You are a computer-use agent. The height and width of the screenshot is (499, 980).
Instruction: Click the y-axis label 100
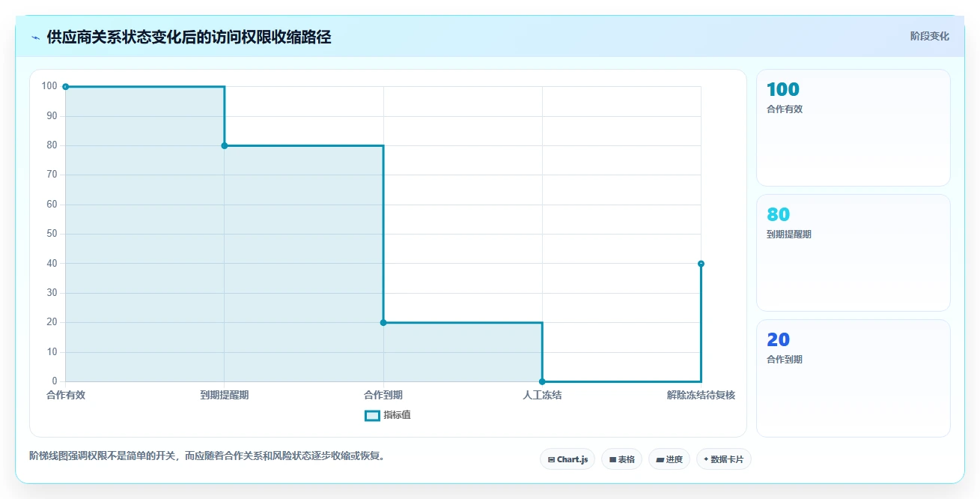click(49, 86)
